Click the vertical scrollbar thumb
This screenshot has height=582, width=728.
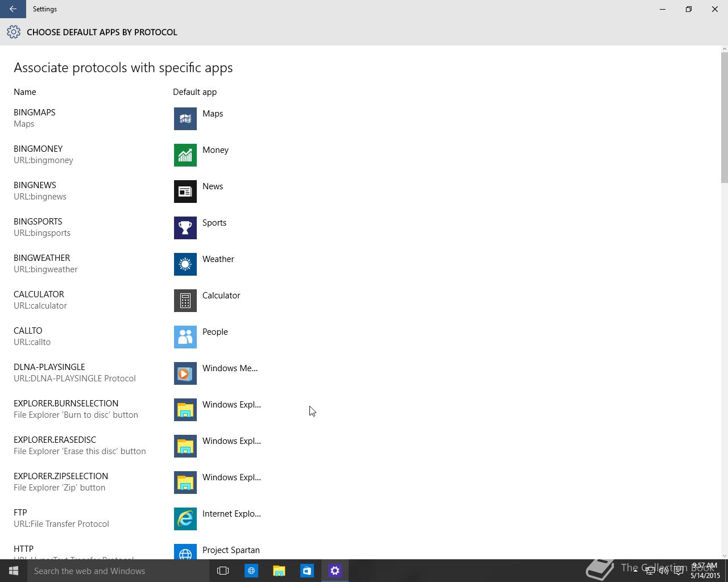coord(724,118)
